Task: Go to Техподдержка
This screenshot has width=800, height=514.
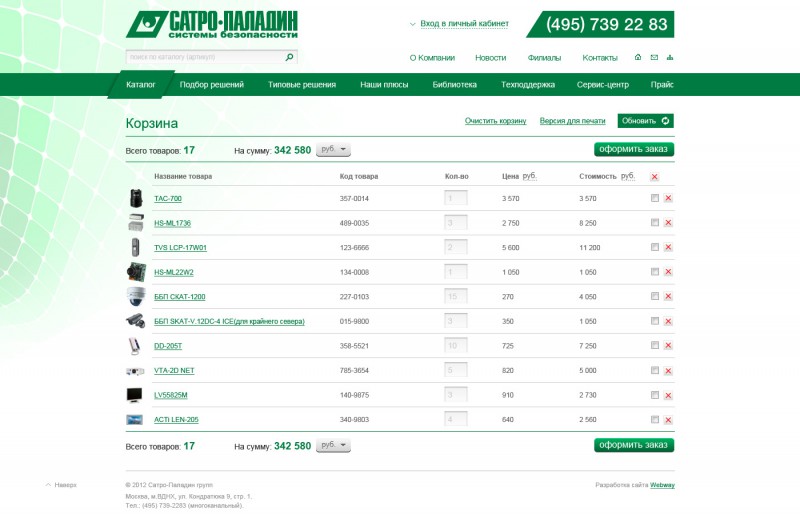Action: pyautogui.click(x=528, y=85)
